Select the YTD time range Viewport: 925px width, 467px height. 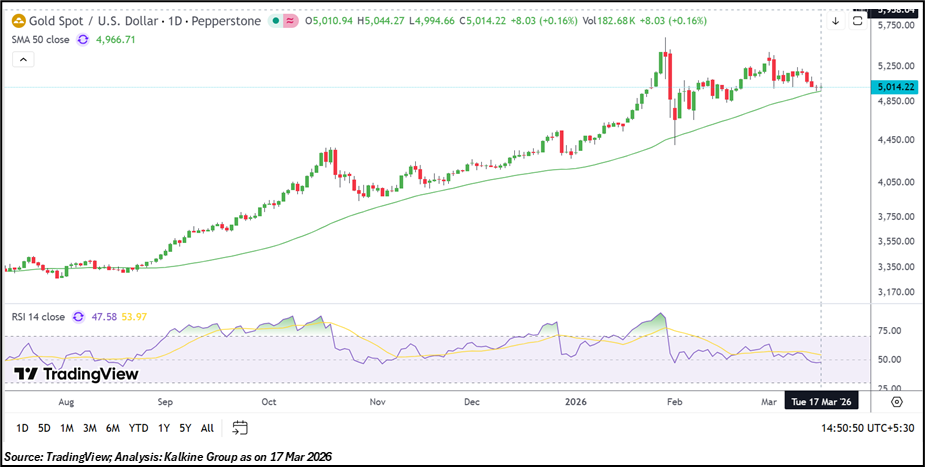tap(138, 428)
